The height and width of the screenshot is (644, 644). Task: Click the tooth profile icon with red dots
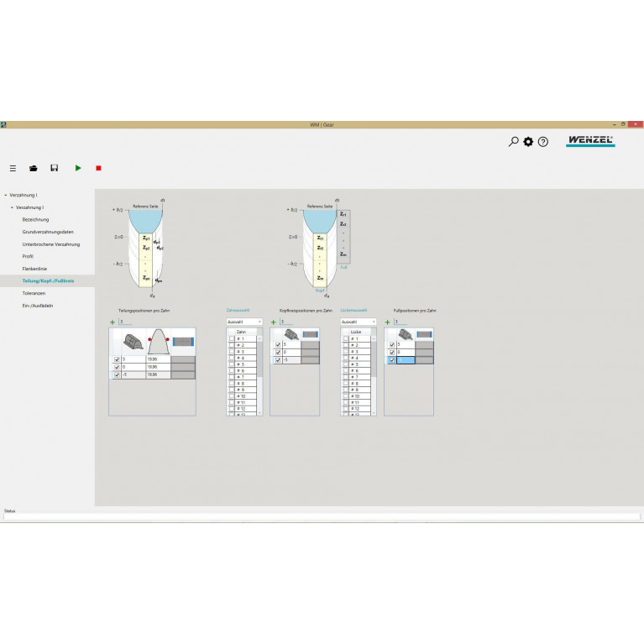tap(159, 342)
